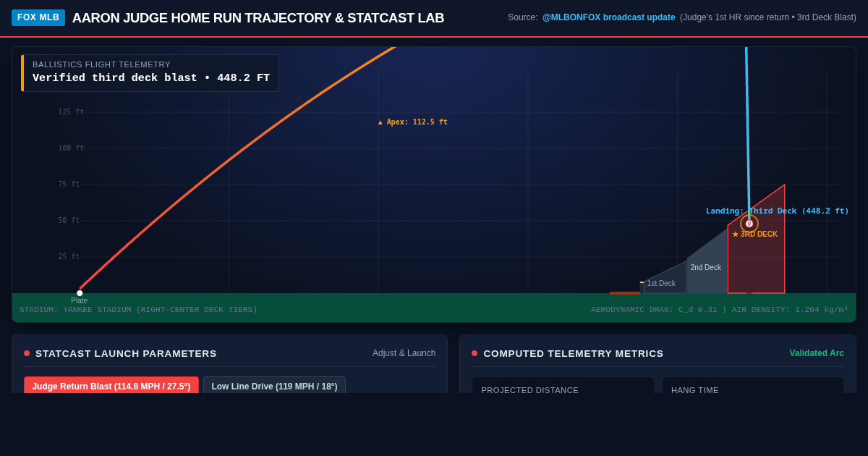Click the Validated Arc status
This screenshot has height=456, width=868.
[817, 353]
